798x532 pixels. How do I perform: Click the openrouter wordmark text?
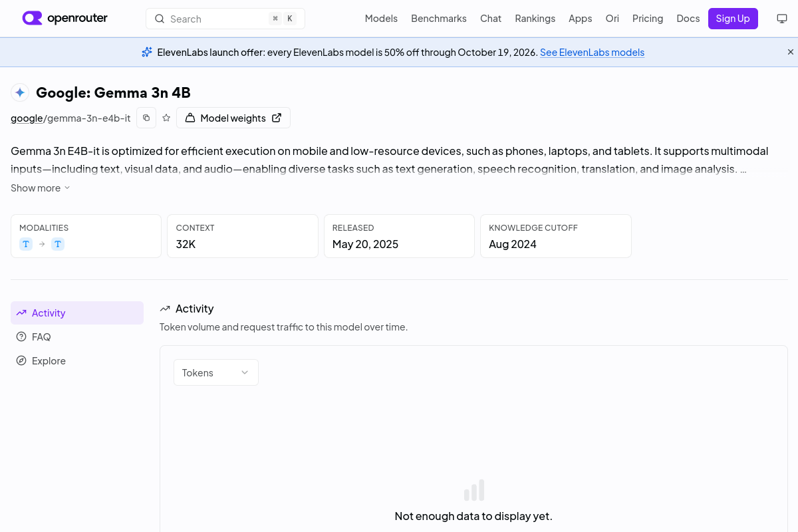(77, 19)
